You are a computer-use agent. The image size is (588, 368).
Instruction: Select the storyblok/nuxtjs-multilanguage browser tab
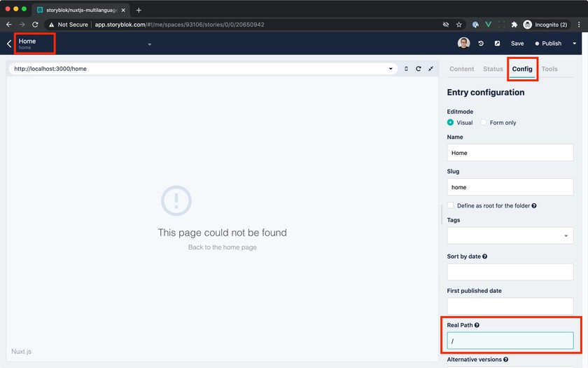click(81, 10)
